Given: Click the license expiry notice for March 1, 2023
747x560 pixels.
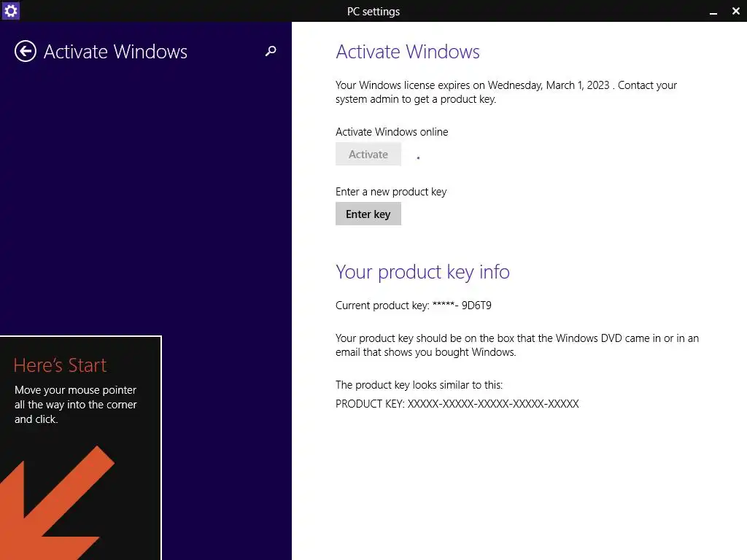Looking at the screenshot, I should click(x=506, y=92).
